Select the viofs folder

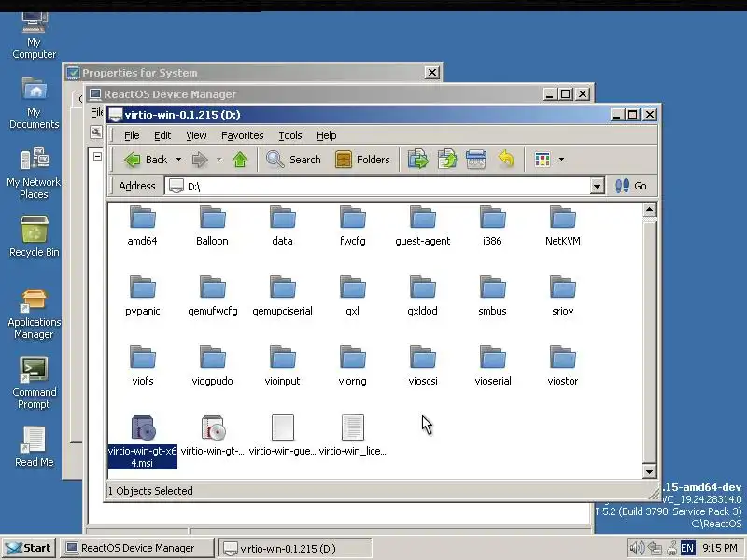[x=143, y=365]
